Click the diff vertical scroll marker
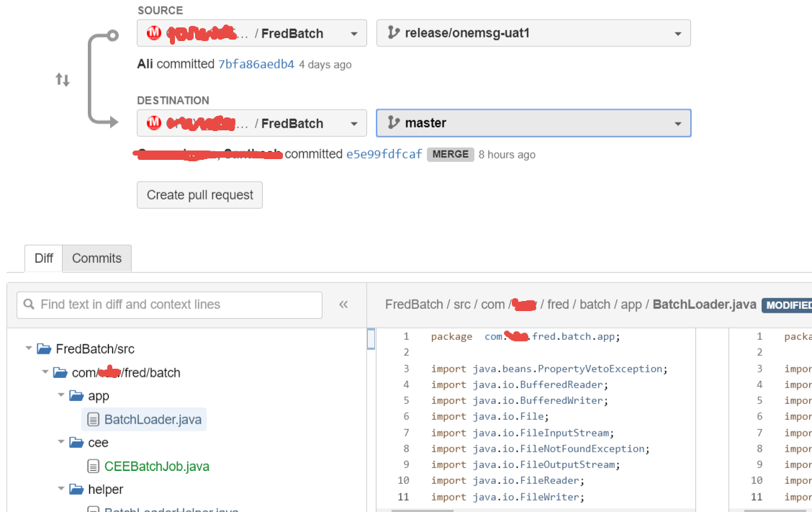Screen dimensions: 812x512 pyautogui.click(x=371, y=339)
